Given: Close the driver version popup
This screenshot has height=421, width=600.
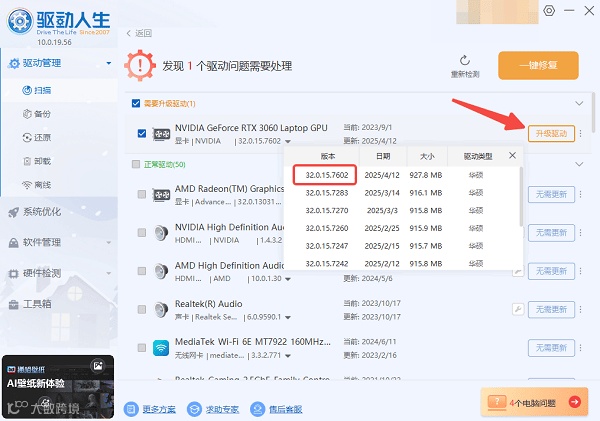Looking at the screenshot, I should click(x=512, y=155).
